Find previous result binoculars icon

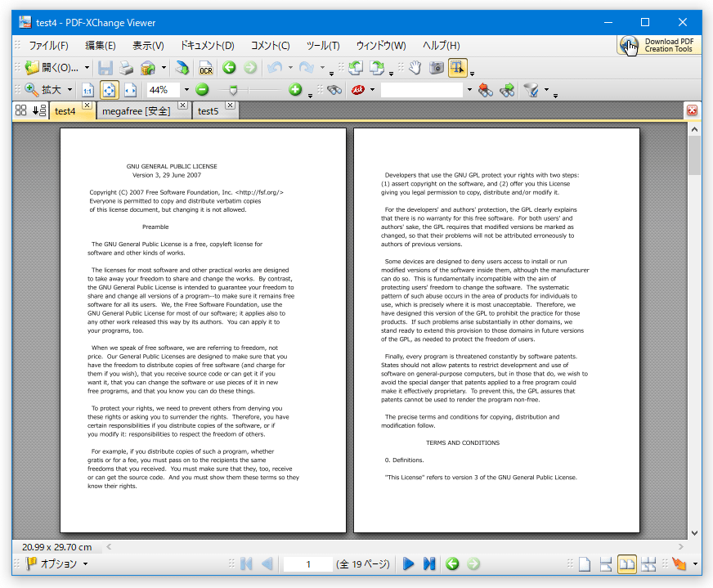click(x=485, y=90)
